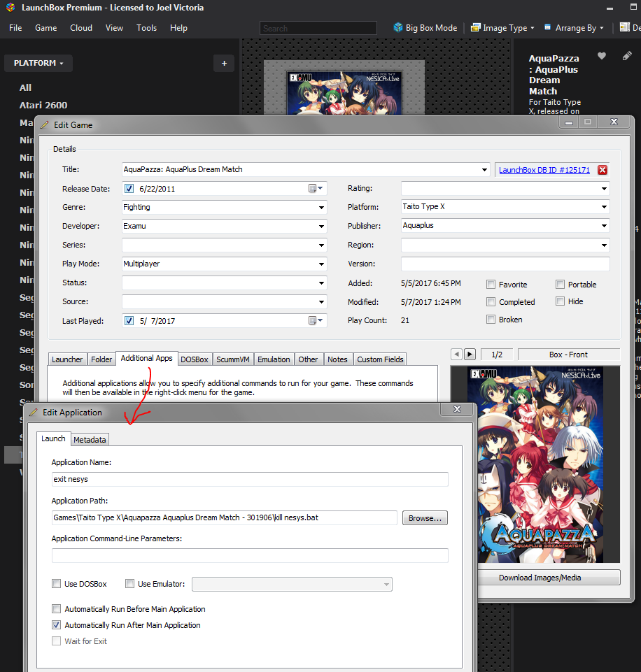Click the Browse... button
This screenshot has width=641, height=672.
(425, 517)
